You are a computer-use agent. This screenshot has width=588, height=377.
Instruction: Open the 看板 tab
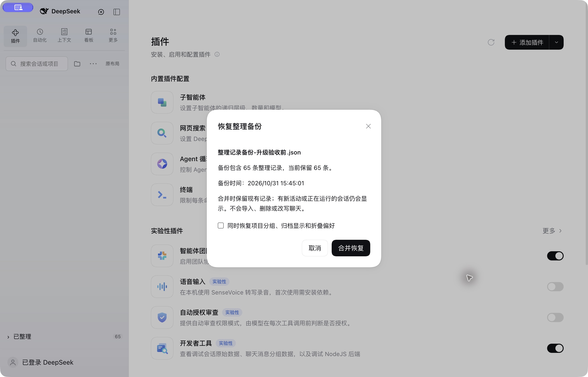88,36
